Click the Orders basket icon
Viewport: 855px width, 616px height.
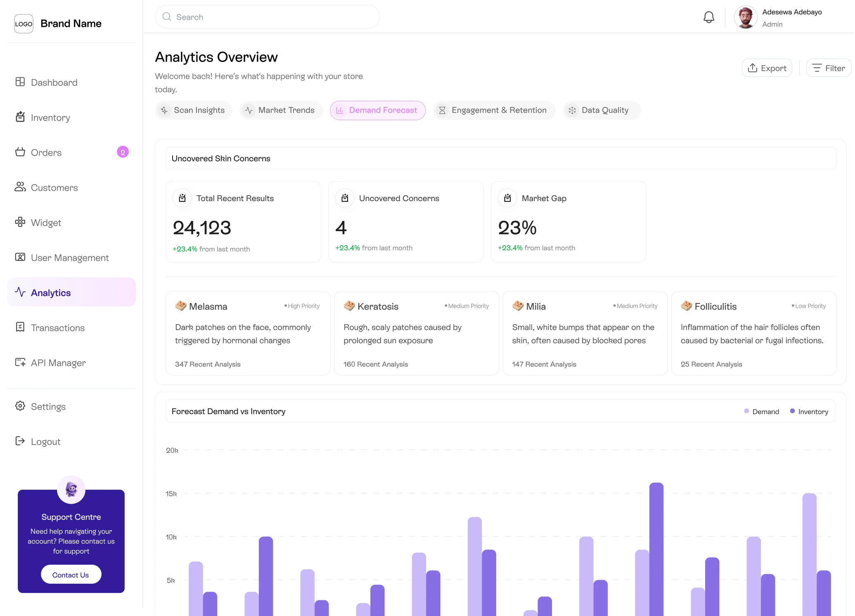tap(20, 152)
